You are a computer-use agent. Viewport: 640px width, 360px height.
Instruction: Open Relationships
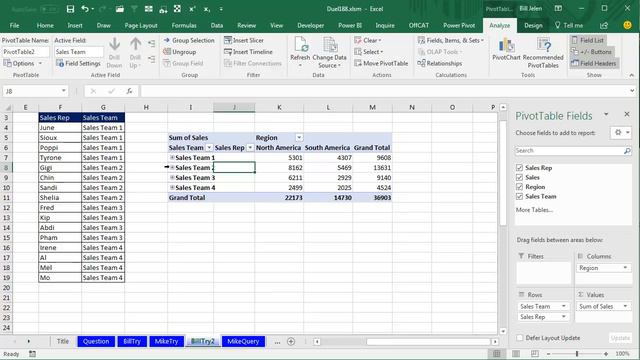pyautogui.click(x=440, y=63)
